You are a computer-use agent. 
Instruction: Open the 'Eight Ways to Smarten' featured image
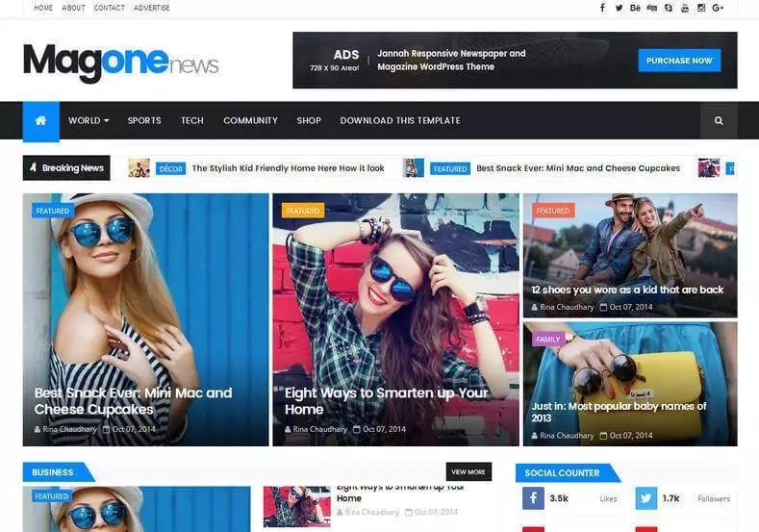tap(395, 319)
